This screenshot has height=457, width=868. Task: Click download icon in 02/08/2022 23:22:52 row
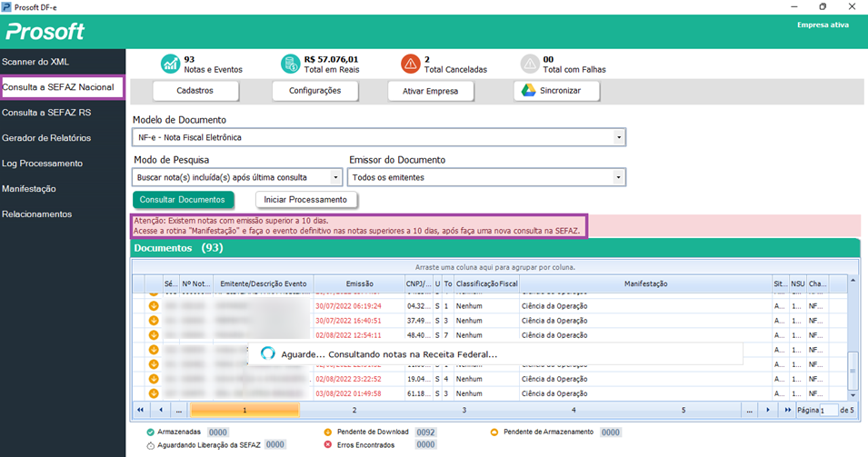(x=154, y=379)
